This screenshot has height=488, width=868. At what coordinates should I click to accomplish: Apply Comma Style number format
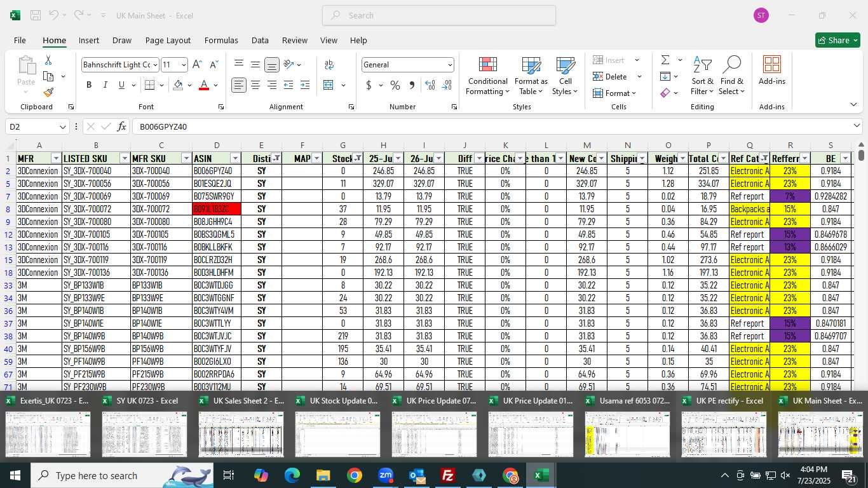[412, 85]
